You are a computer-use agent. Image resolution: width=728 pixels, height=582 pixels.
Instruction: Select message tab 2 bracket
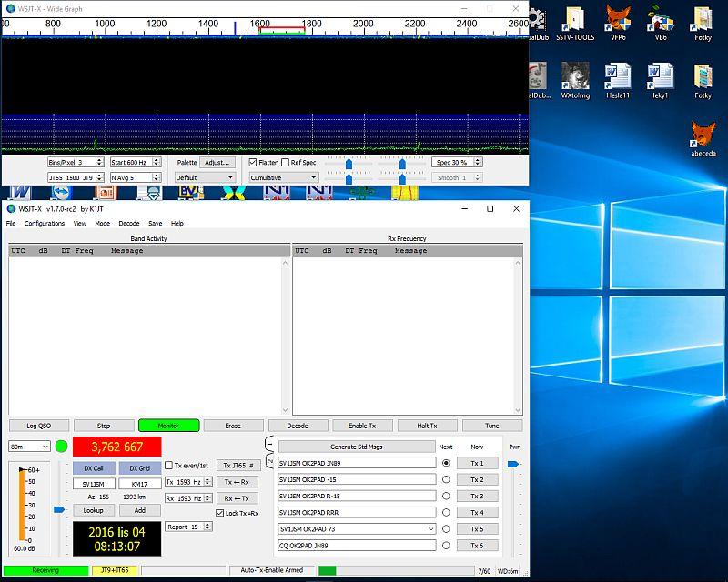269,460
